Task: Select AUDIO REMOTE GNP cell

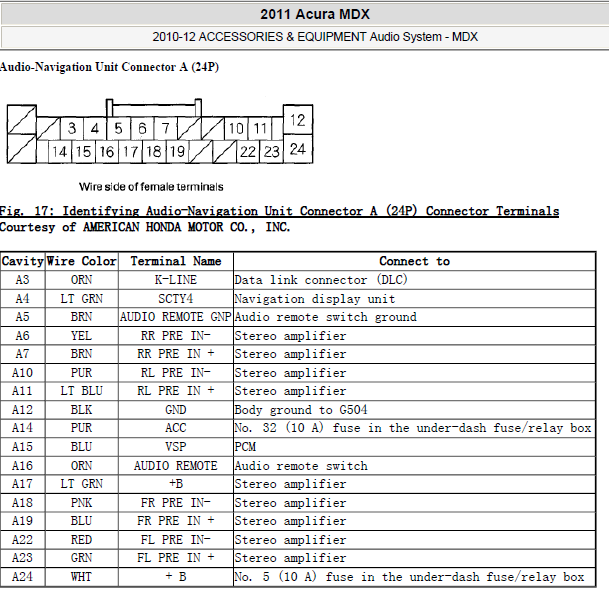Action: click(176, 317)
